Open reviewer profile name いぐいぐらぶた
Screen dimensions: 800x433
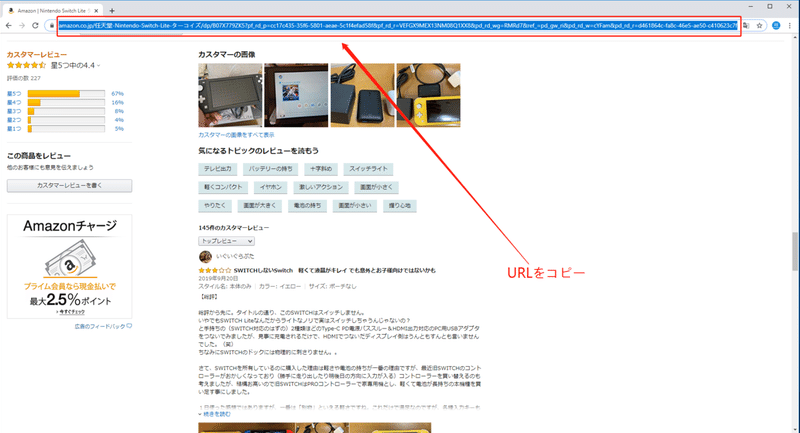235,256
